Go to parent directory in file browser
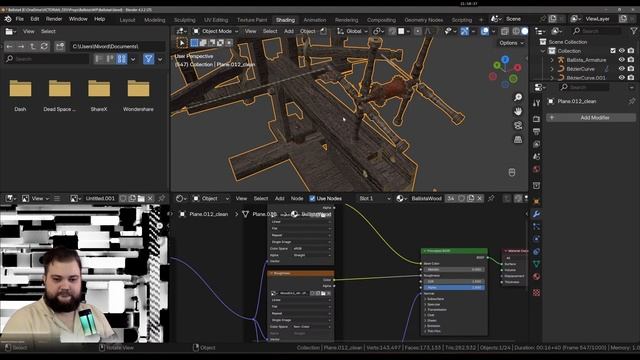 click(33, 46)
